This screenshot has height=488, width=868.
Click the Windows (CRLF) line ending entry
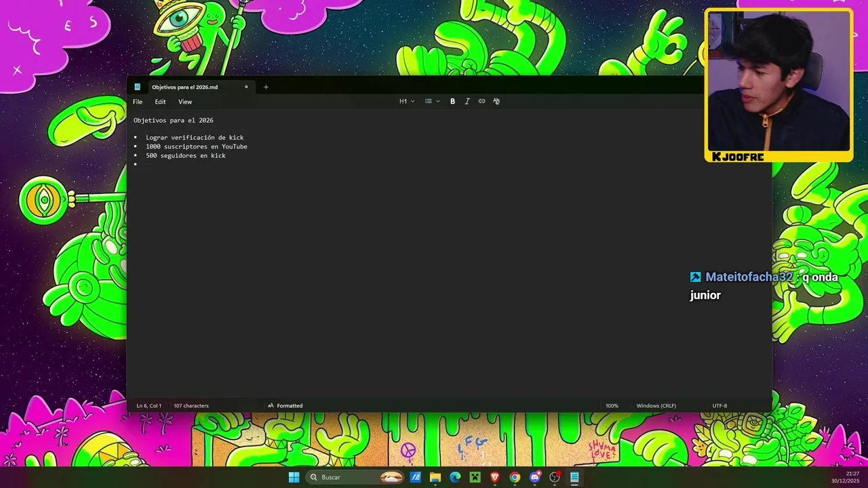pyautogui.click(x=656, y=405)
